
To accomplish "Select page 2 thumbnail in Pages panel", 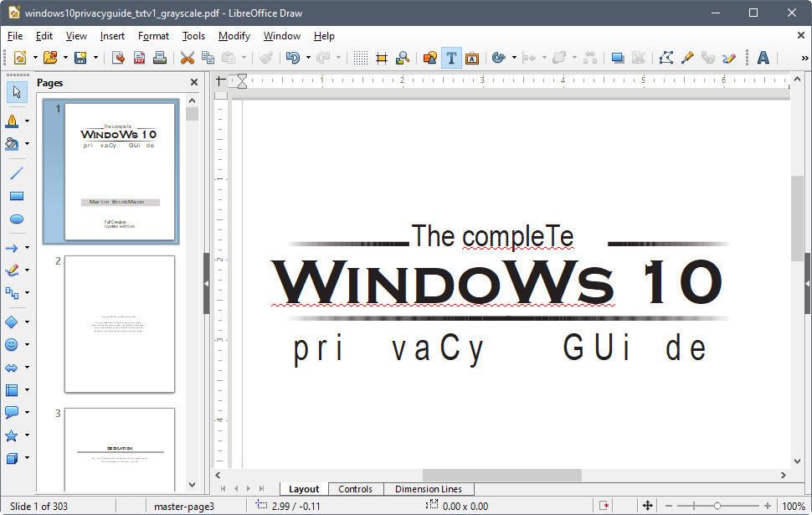I will click(x=119, y=324).
